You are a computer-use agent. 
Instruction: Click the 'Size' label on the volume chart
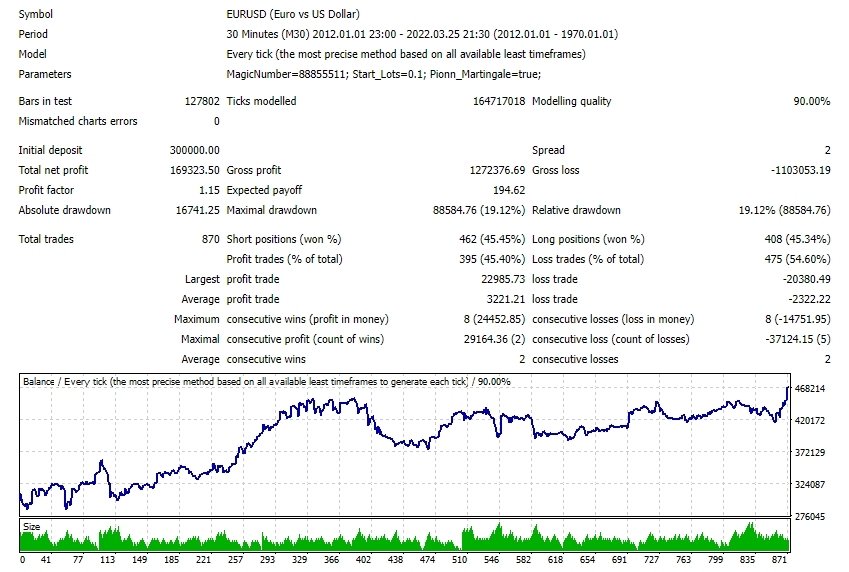point(31,527)
